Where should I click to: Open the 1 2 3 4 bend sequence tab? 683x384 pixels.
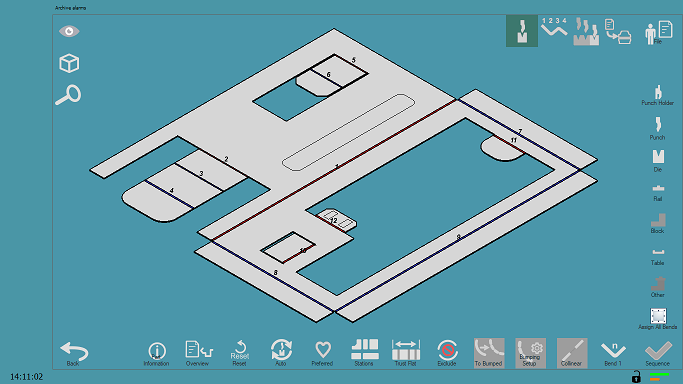point(554,27)
